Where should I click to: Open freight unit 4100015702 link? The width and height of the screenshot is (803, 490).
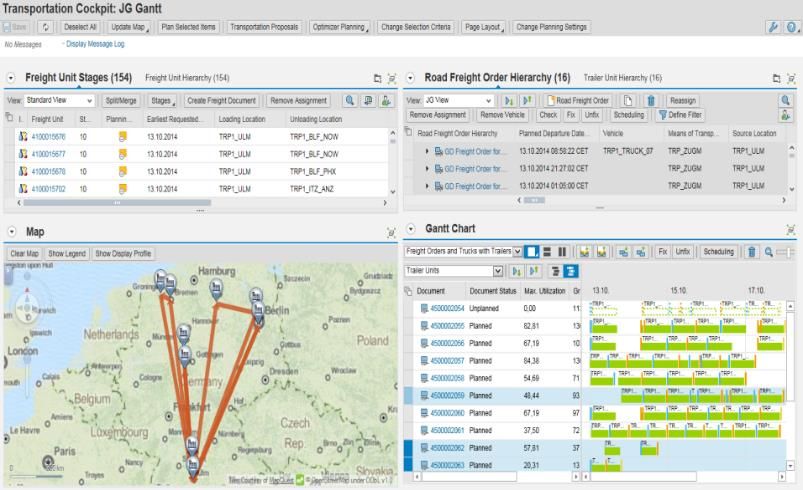click(x=49, y=189)
